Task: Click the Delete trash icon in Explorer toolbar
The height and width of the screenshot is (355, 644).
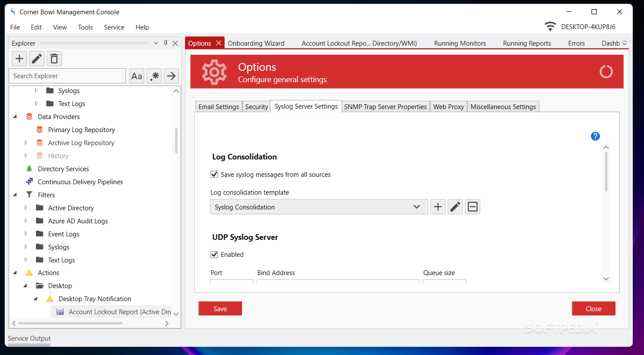Action: (54, 59)
